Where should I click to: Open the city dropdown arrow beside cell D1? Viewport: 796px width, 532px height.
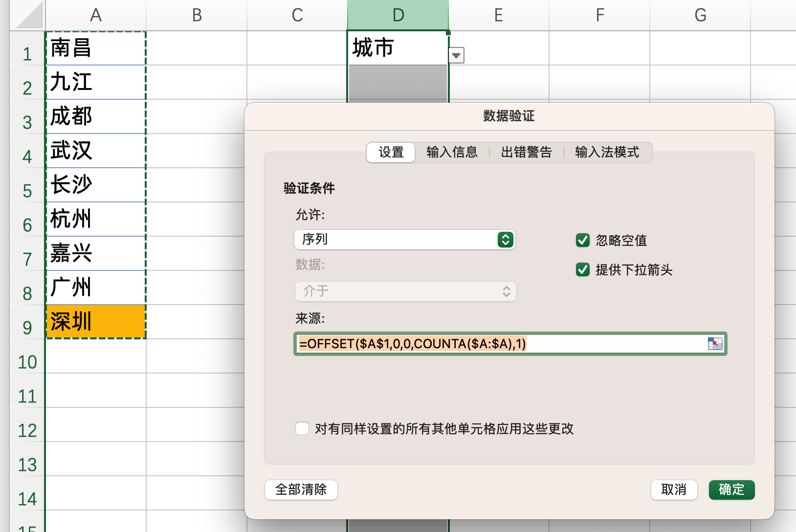click(x=456, y=55)
